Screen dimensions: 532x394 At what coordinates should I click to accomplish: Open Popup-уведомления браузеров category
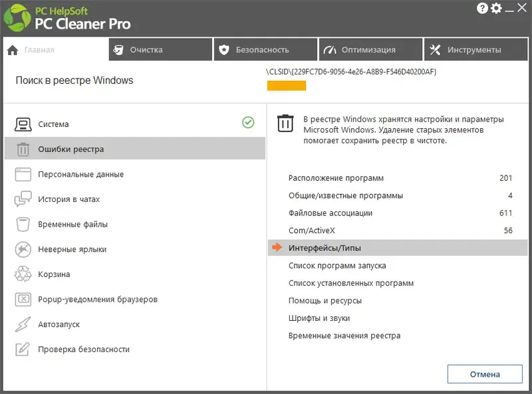coord(135,299)
